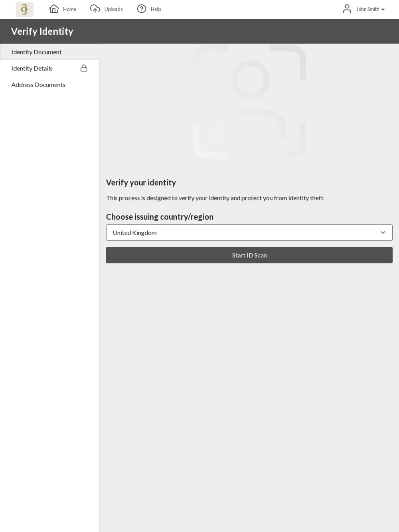Click the Verify Identity page title
The height and width of the screenshot is (532, 399).
42,32
